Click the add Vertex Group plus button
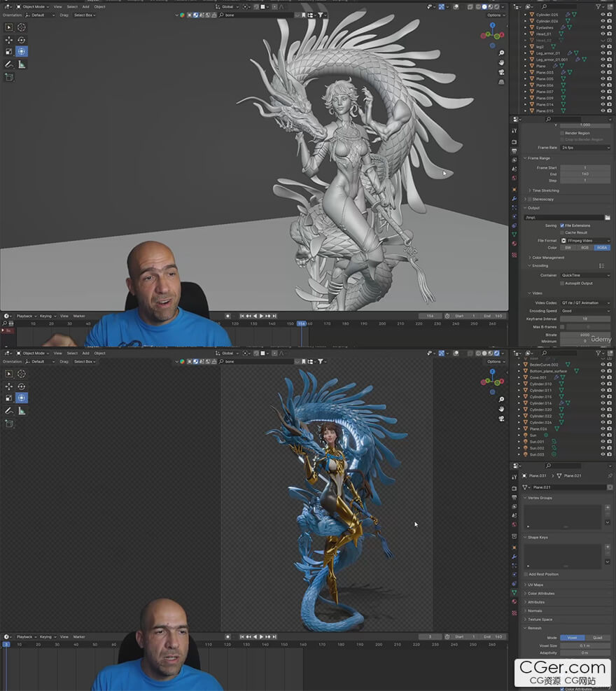Screen dimensions: 616x691 point(607,508)
